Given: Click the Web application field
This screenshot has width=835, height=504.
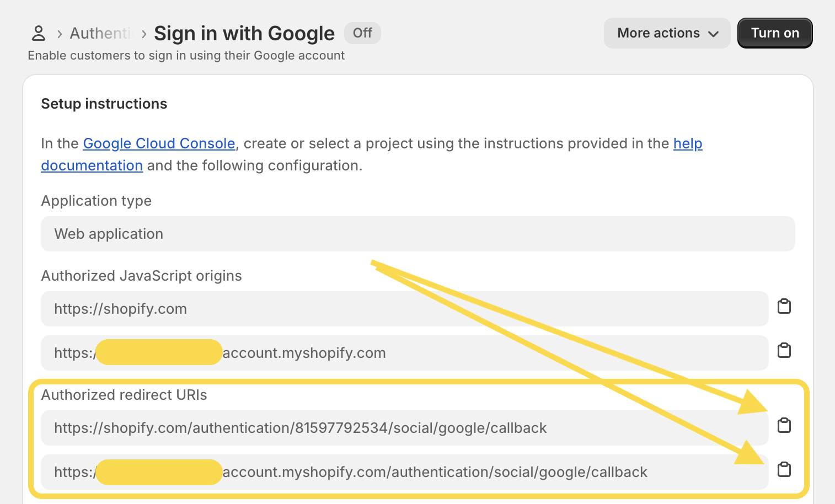Looking at the screenshot, I should coord(418,234).
